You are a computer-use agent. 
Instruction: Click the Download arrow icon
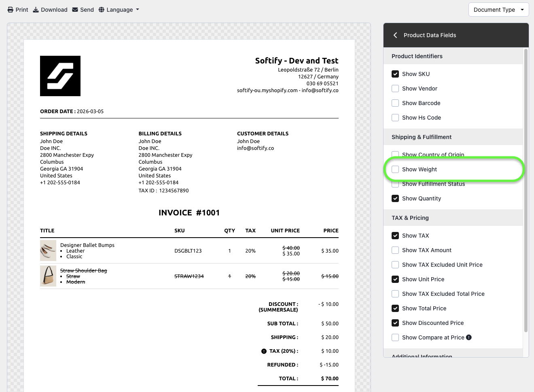point(36,10)
